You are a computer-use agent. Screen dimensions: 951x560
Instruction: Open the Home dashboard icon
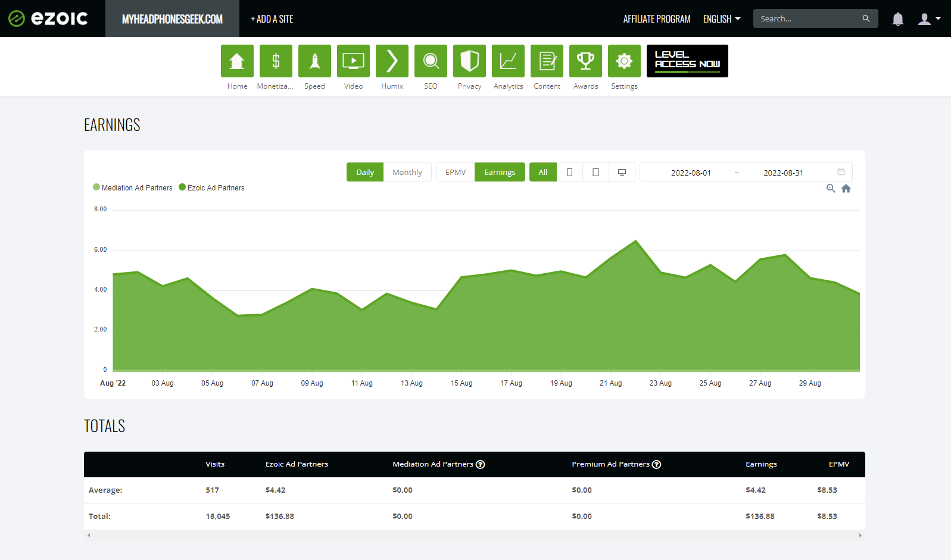click(237, 61)
